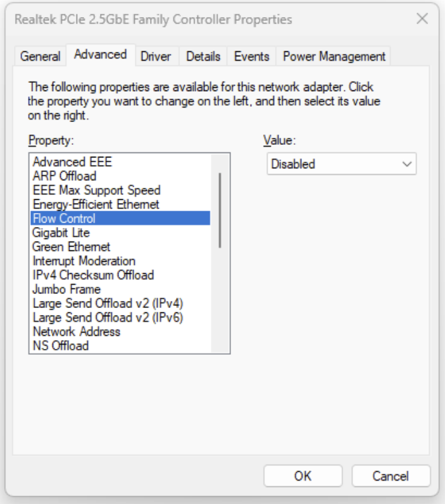Select Network Address property

(120, 331)
